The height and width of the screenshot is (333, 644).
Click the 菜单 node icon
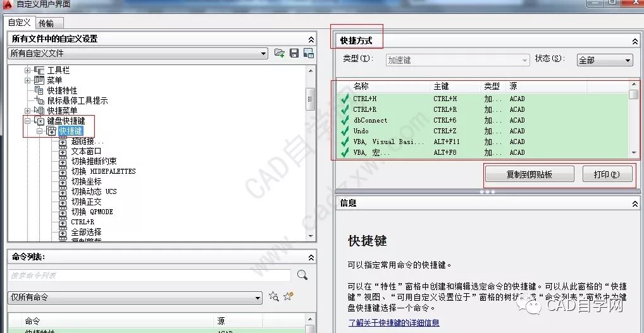tap(39, 80)
